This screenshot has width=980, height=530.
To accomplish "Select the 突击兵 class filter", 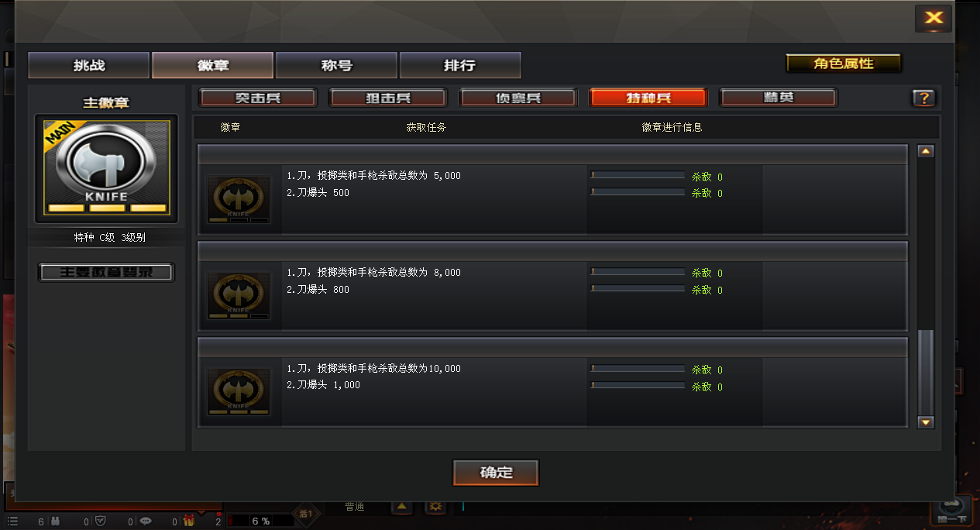I will tap(258, 98).
